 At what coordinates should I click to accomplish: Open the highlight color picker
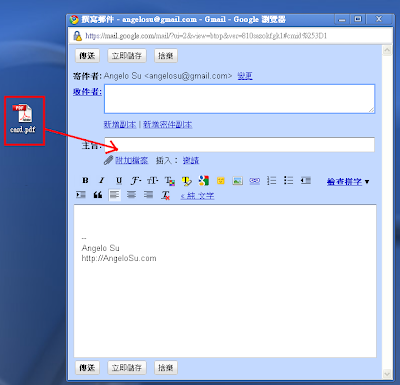point(187,181)
